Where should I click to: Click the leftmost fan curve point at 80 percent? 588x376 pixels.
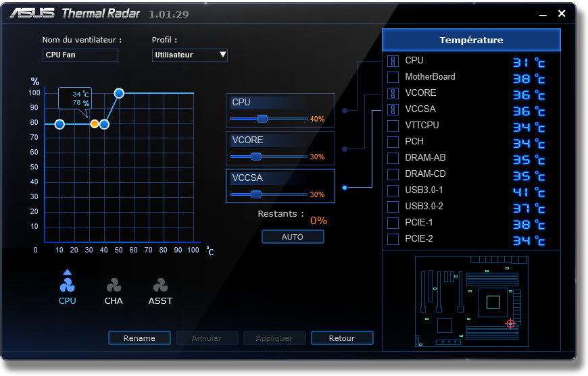[x=59, y=124]
